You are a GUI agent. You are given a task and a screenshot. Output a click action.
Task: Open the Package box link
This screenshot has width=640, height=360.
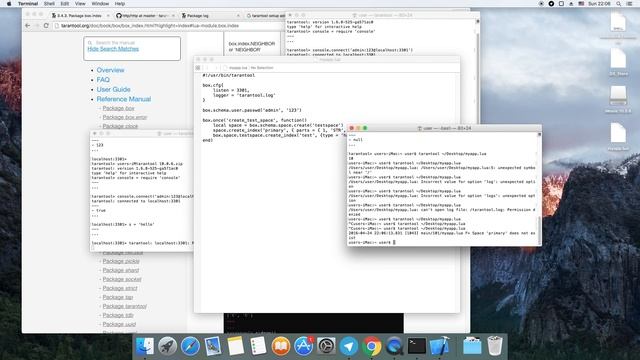tap(118, 108)
